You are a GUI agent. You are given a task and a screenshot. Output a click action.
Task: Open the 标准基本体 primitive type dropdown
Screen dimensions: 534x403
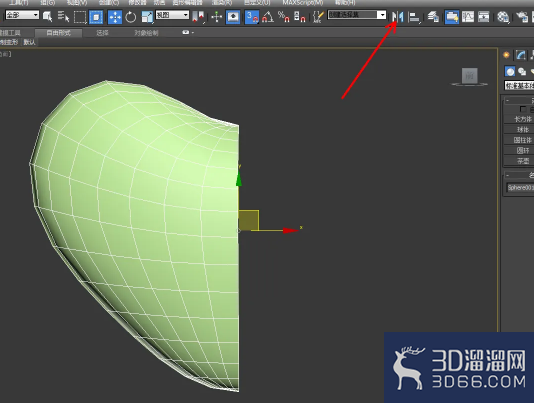(519, 85)
